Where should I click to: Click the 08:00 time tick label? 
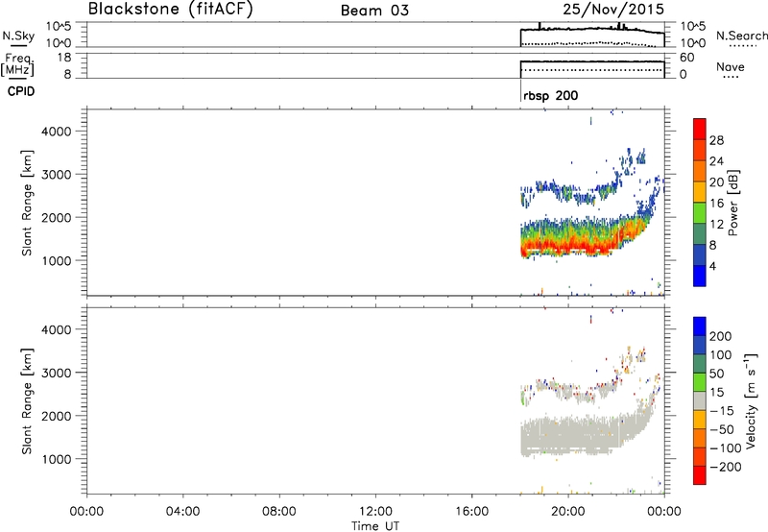[279, 512]
